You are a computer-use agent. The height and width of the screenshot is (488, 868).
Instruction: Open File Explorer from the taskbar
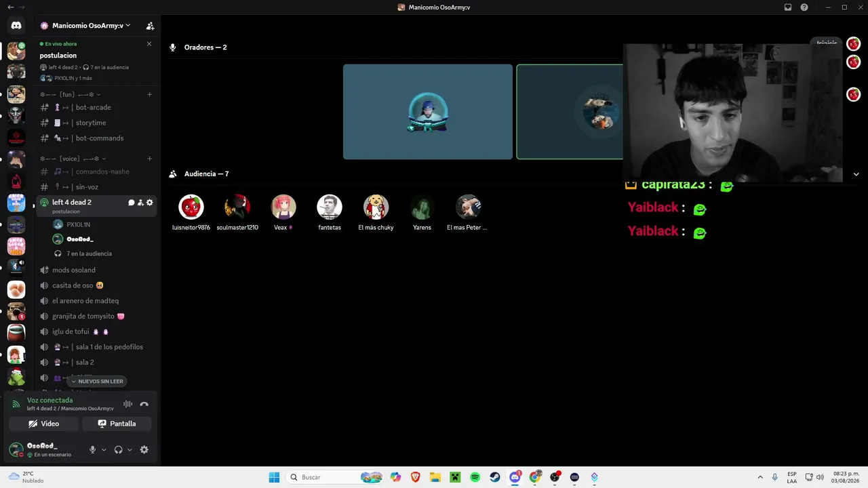pos(435,477)
